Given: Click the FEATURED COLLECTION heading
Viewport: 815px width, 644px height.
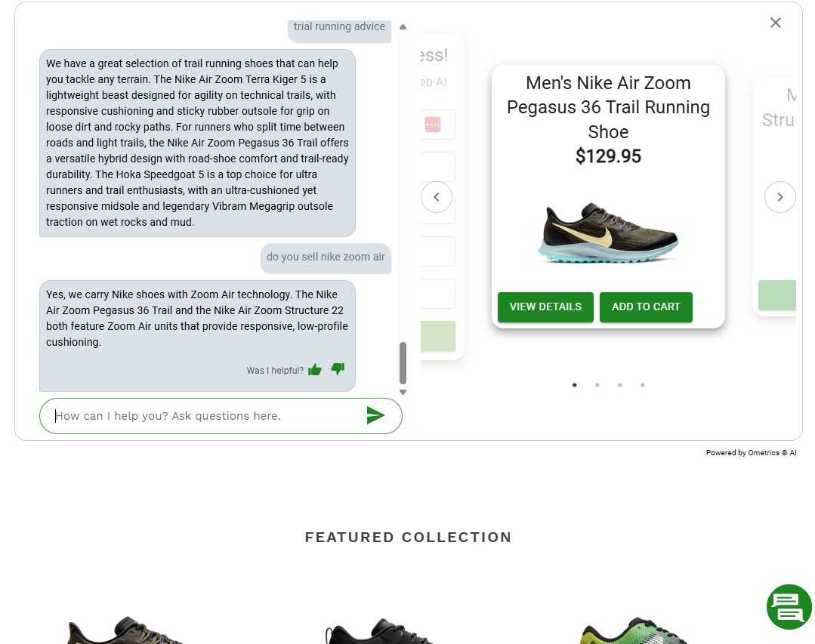Looking at the screenshot, I should [409, 537].
